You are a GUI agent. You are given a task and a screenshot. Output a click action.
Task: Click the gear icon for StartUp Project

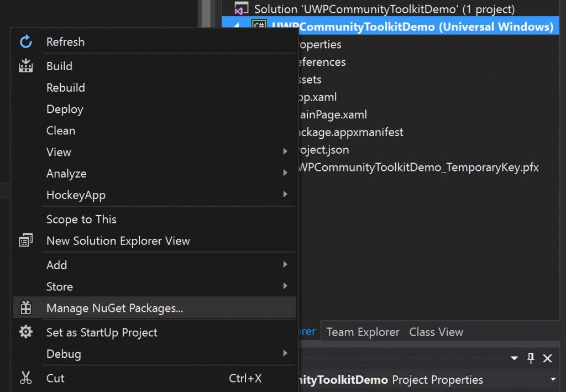click(25, 332)
